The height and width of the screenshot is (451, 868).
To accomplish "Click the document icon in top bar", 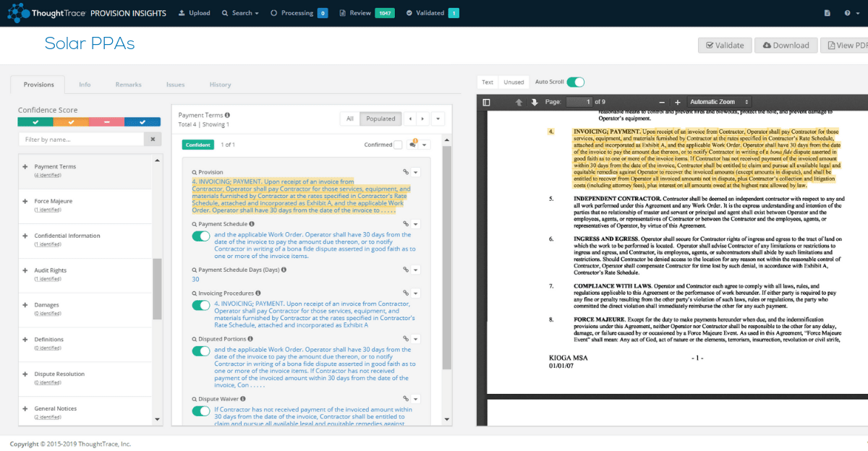I will (827, 13).
